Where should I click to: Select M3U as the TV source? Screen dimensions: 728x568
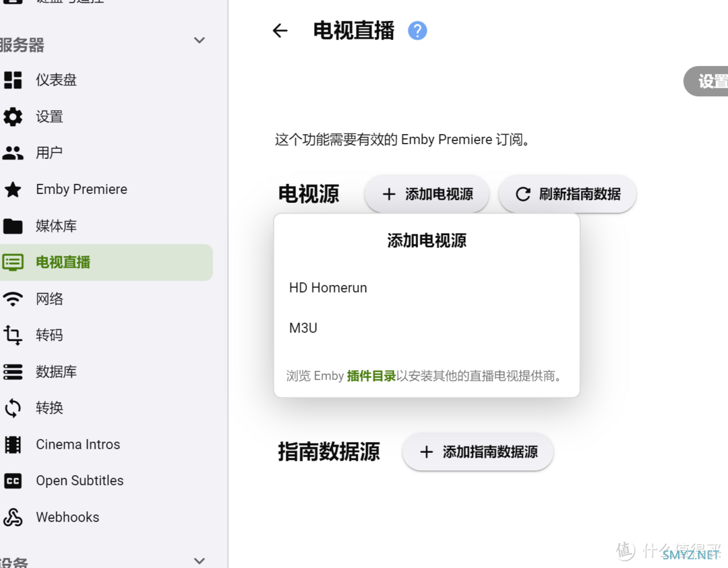pyautogui.click(x=303, y=328)
